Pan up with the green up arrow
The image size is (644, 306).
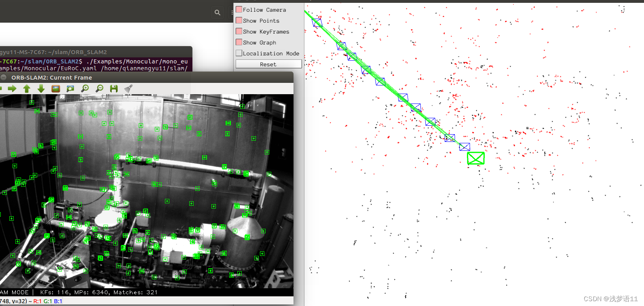tap(27, 89)
